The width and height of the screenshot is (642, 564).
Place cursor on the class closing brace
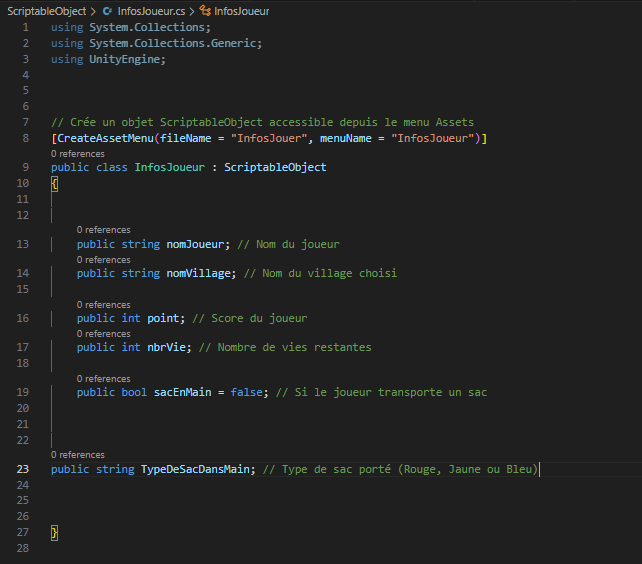click(55, 533)
